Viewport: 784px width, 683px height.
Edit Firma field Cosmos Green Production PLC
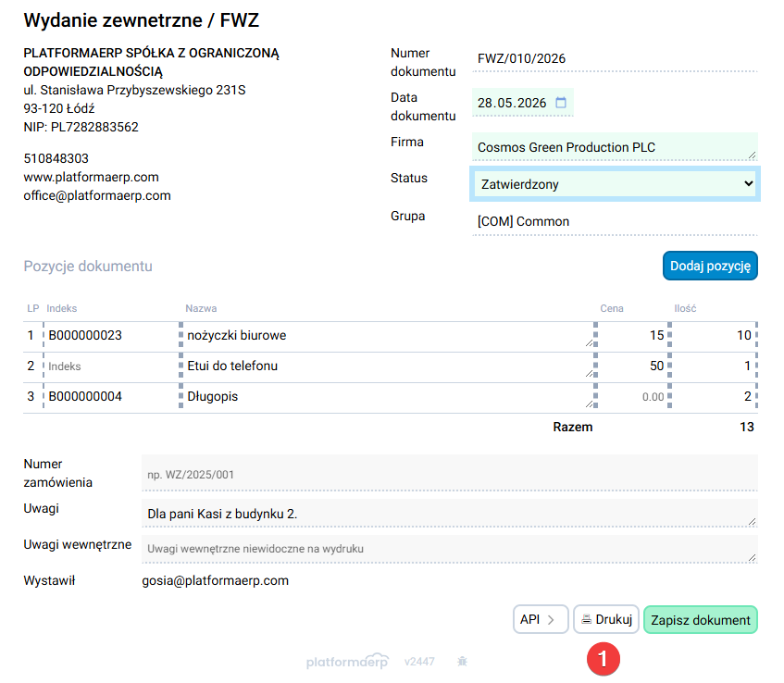point(615,147)
